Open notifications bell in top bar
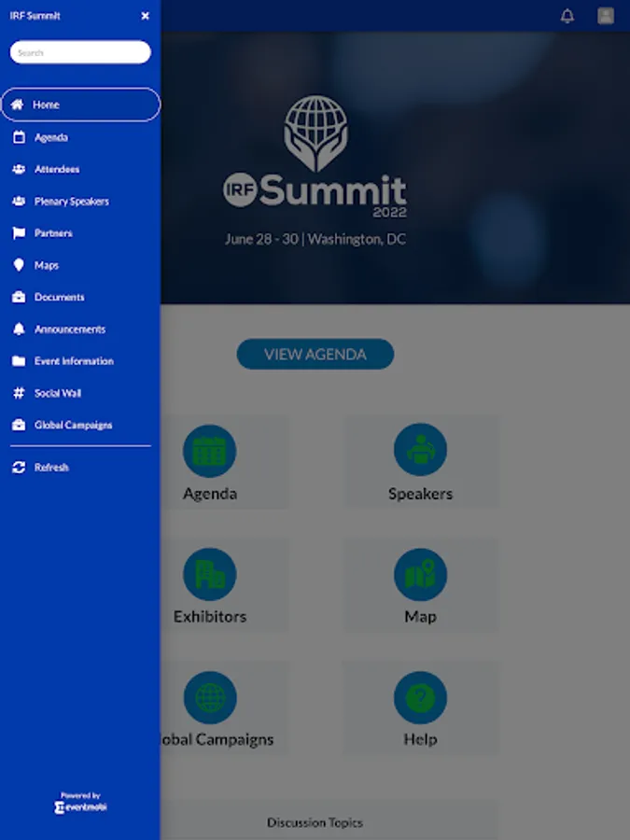Image resolution: width=630 pixels, height=840 pixels. 567,16
